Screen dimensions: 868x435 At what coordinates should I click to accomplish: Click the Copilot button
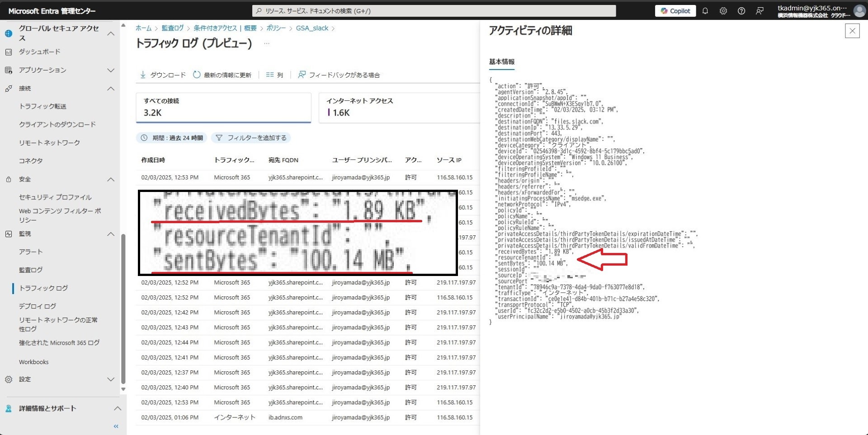point(675,11)
